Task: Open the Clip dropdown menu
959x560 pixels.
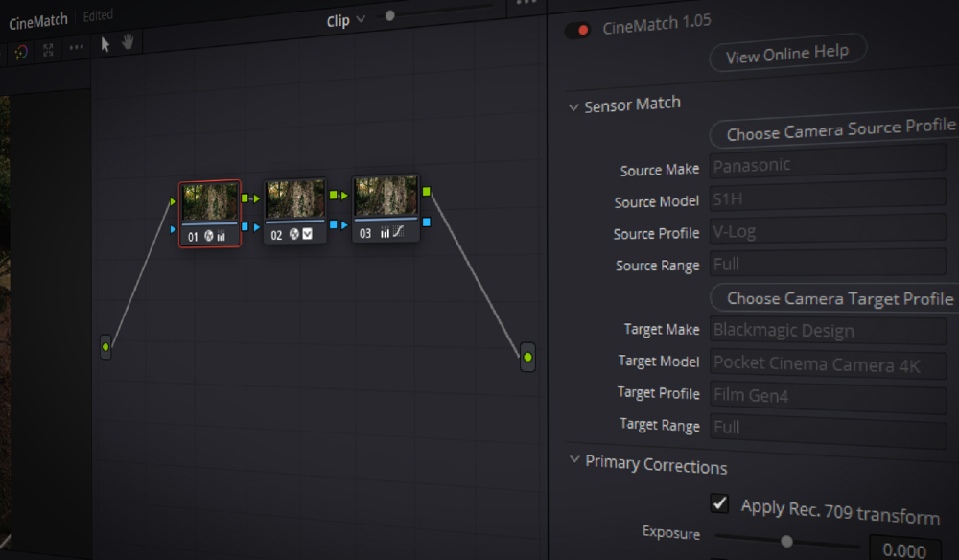Action: point(345,19)
